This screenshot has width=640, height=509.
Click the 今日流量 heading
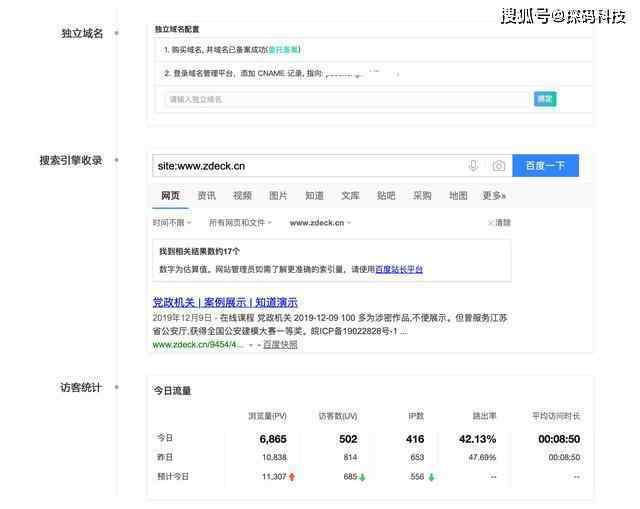tap(172, 391)
